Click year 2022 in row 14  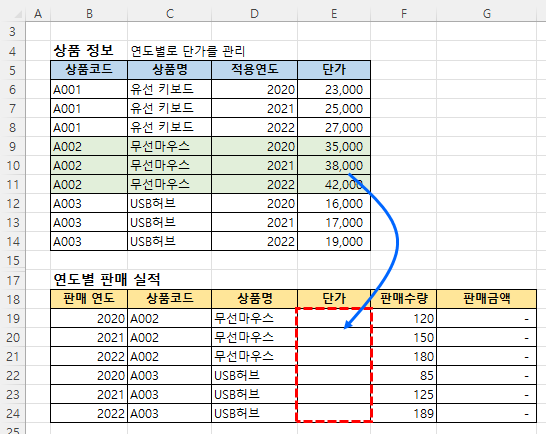point(255,241)
